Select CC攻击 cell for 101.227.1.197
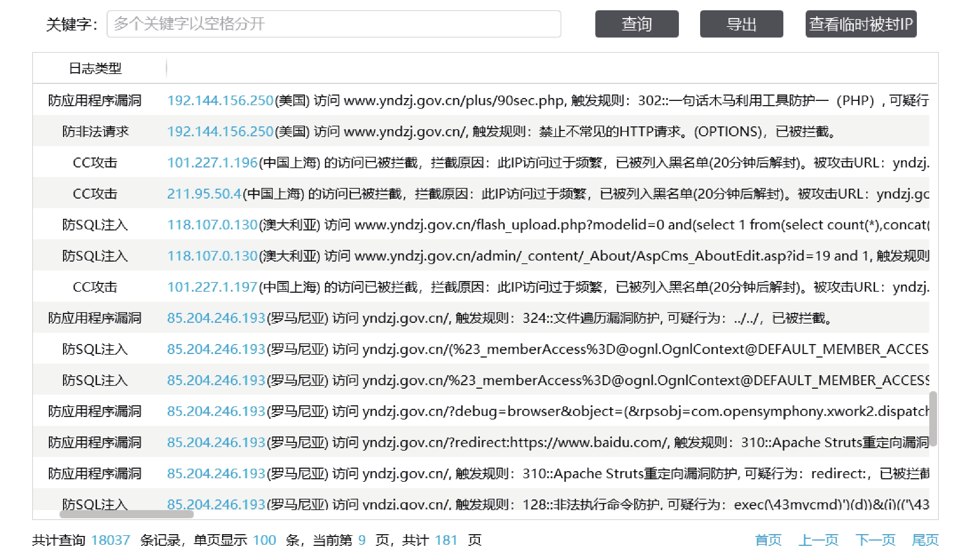The height and width of the screenshot is (560, 976). click(x=95, y=287)
